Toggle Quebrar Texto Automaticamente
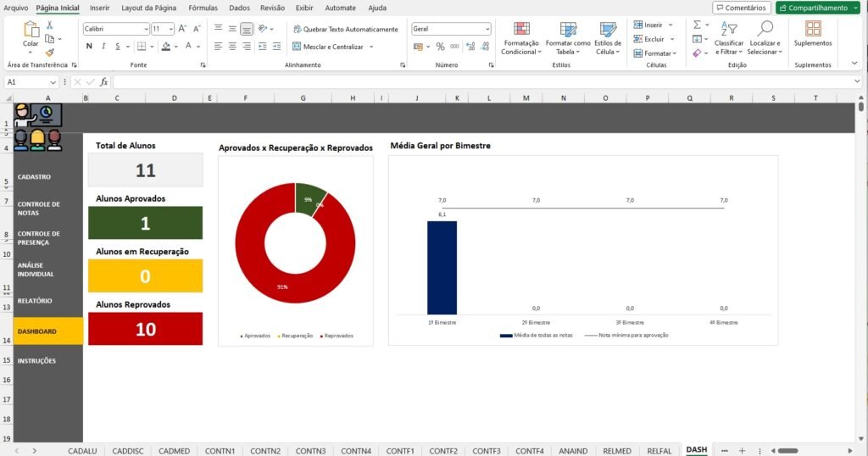Viewport: 868px width, 456px height. tap(346, 30)
